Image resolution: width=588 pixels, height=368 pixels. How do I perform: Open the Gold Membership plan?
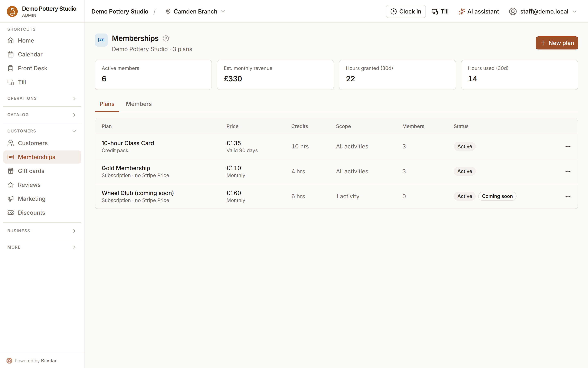pos(126,168)
